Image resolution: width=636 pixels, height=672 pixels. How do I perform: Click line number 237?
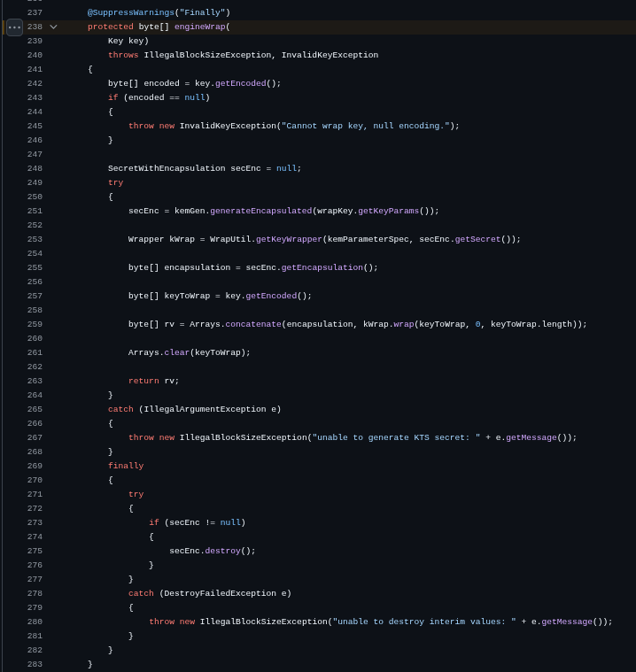pos(35,13)
